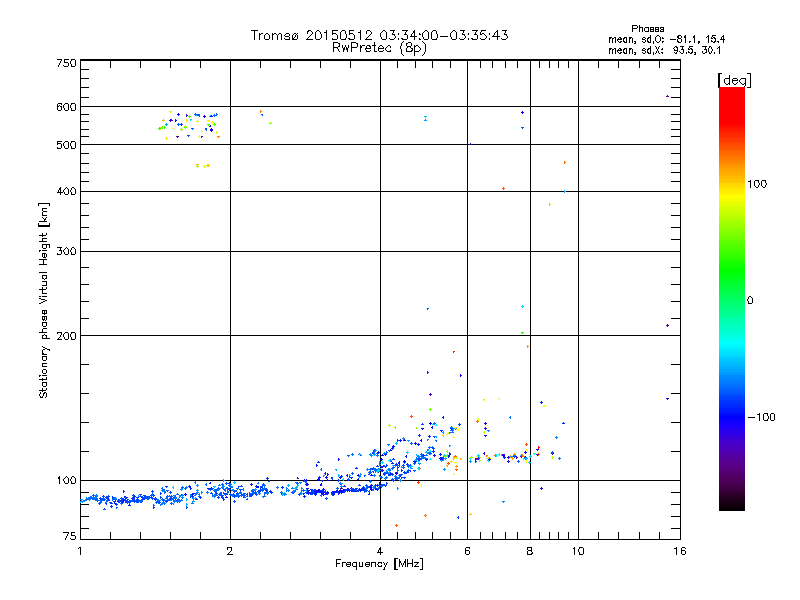The image size is (800, 600).
Task: Click the colorbar label '-100'
Action: 761,417
